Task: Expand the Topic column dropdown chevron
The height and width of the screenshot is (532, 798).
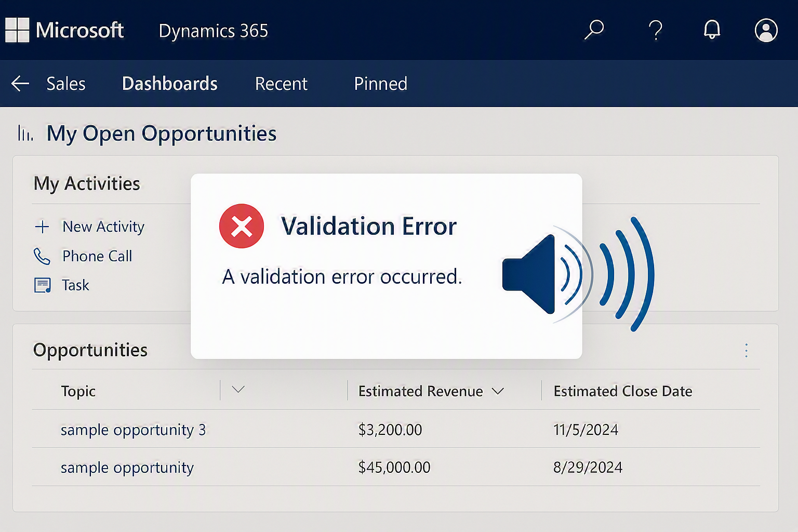Action: pos(238,389)
